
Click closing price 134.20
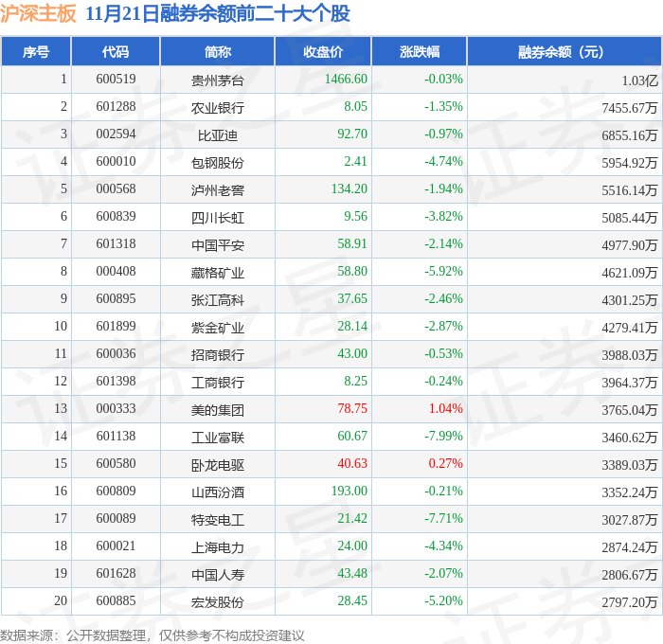pos(349,189)
